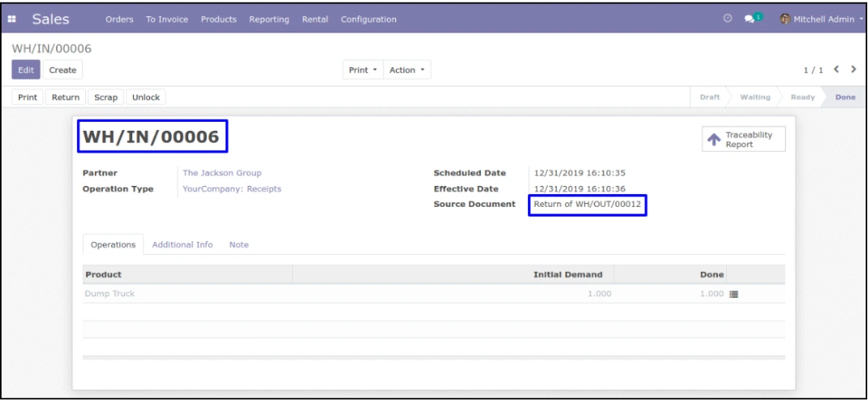868x401 pixels.
Task: Go to the previous record arrow
Action: point(840,71)
